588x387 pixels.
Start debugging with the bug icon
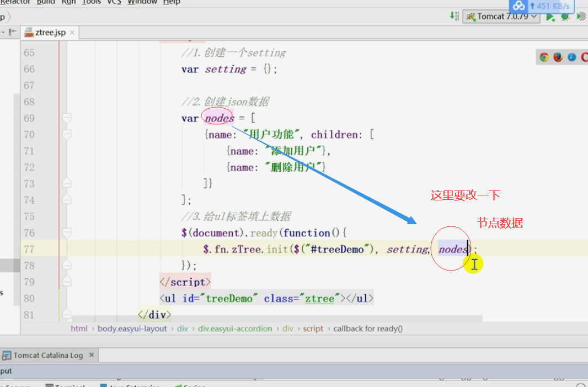point(565,17)
